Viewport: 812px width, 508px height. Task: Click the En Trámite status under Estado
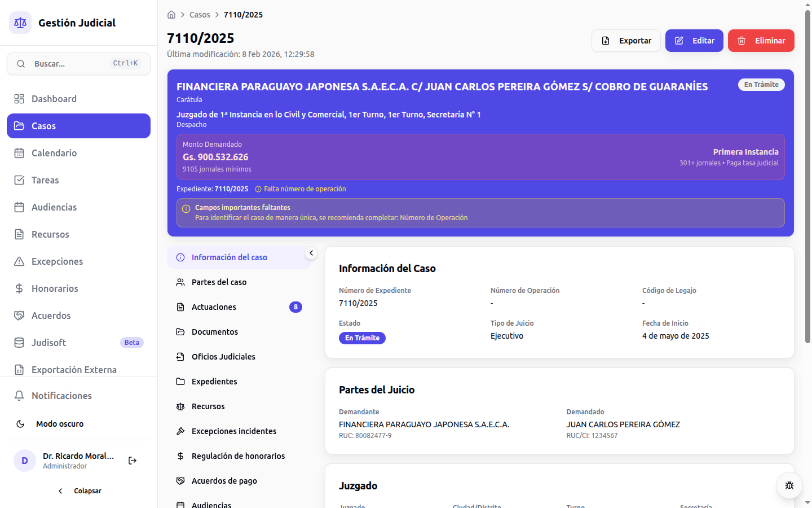(362, 338)
